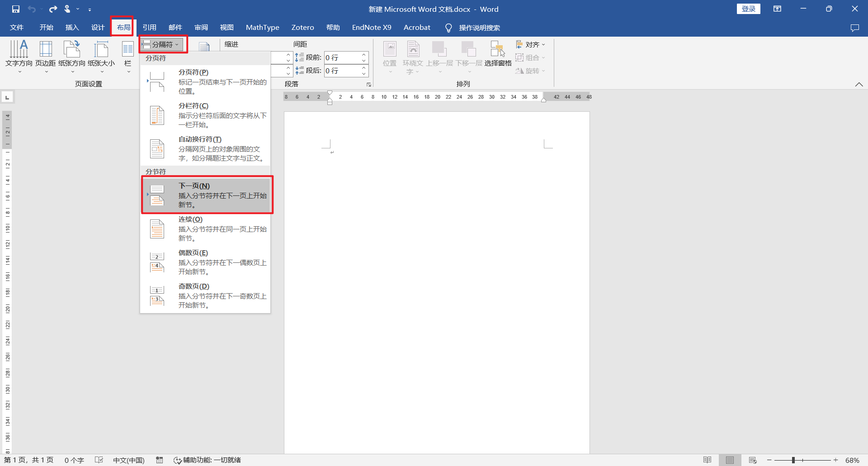Click the Tell Me search box (操作说明搜索)
Screen dimensions: 868x466
point(480,28)
